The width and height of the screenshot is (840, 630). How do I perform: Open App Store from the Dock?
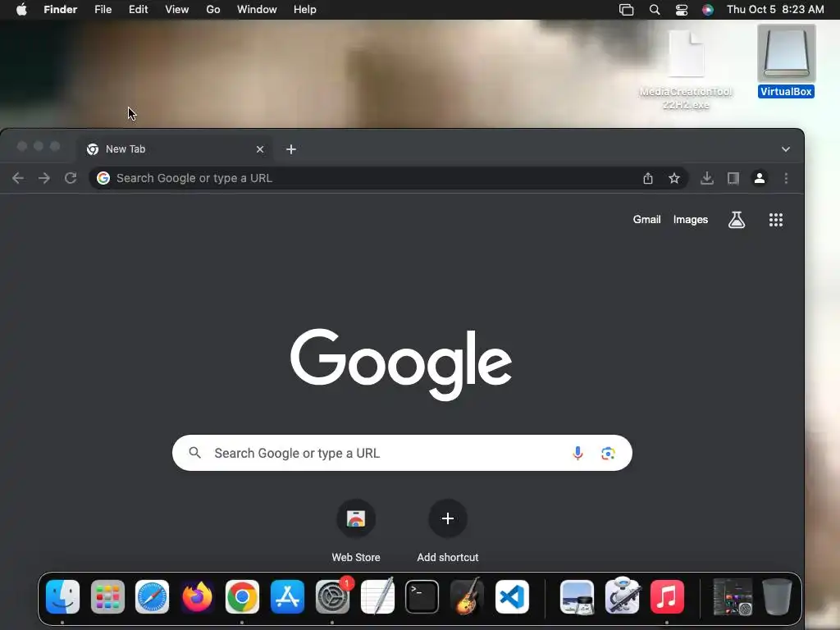tap(287, 597)
